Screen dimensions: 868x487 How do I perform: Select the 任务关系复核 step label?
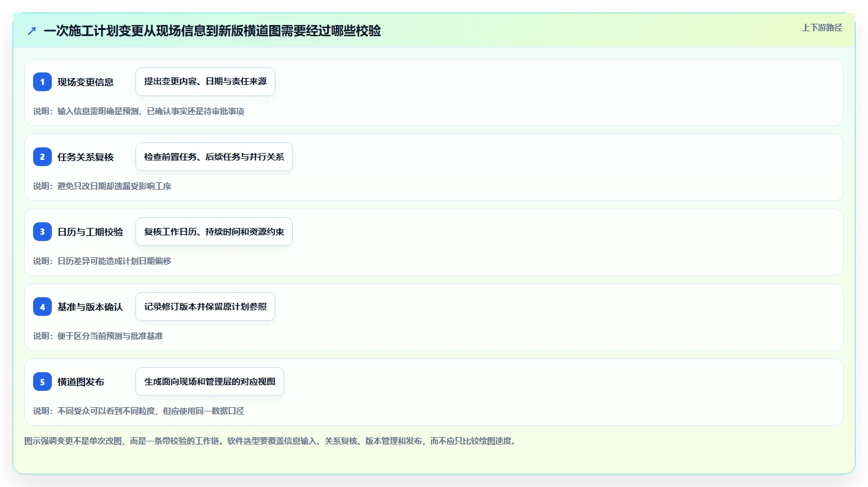pyautogui.click(x=86, y=157)
